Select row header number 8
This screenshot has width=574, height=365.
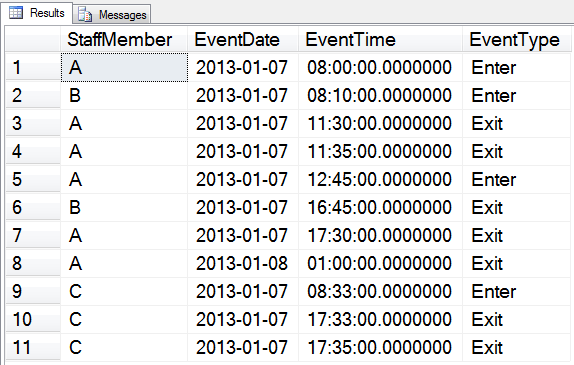[x=33, y=263]
